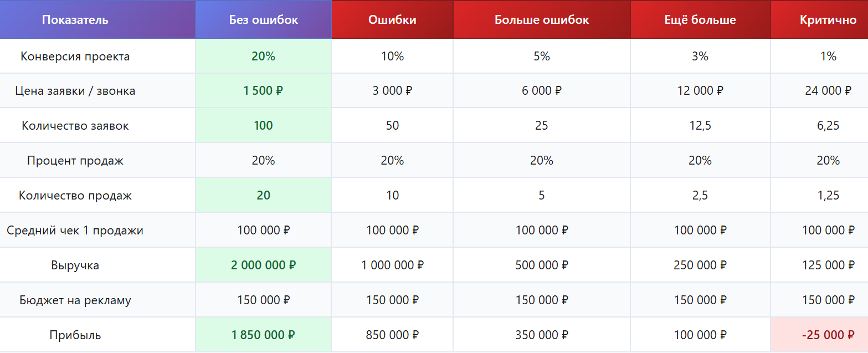
Task: Click the "Ошибки" header cell
Action: pos(392,20)
